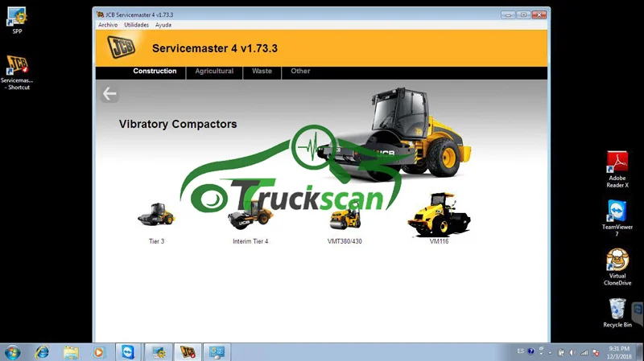644x361 pixels.
Task: Click the 'Tier 3' label
Action: coord(156,241)
